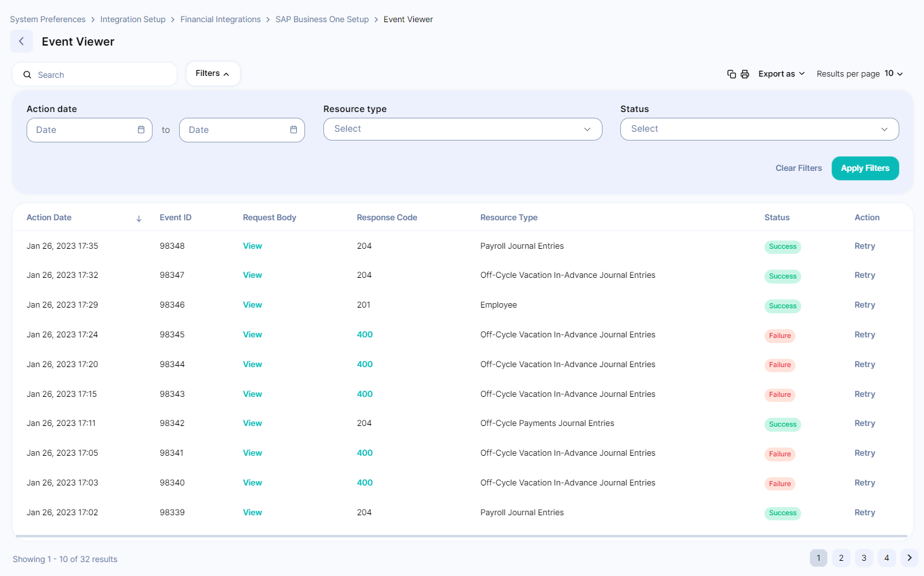The height and width of the screenshot is (576, 924).
Task: Retry event 98341
Action: (x=865, y=453)
